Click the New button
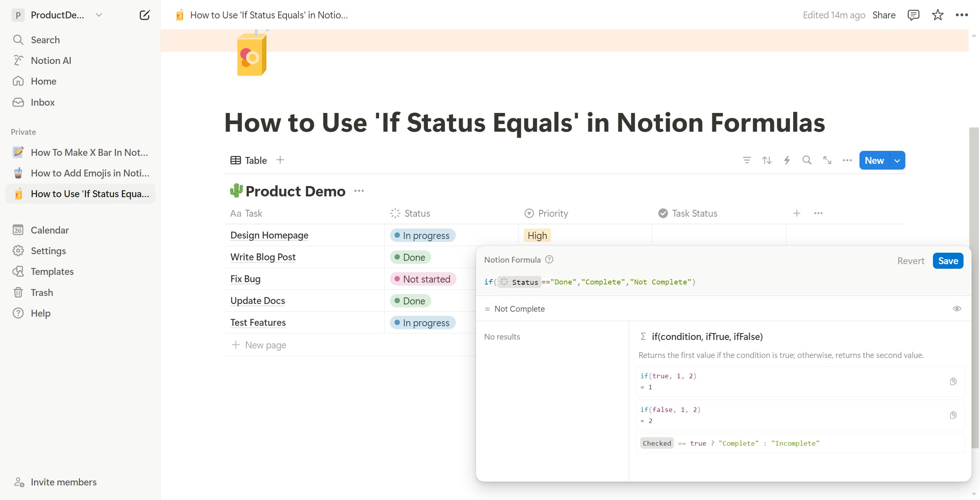980x500 pixels. (x=874, y=160)
